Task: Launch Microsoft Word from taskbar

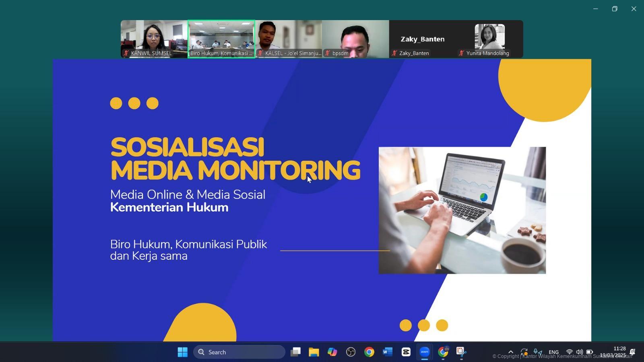Action: [x=387, y=352]
